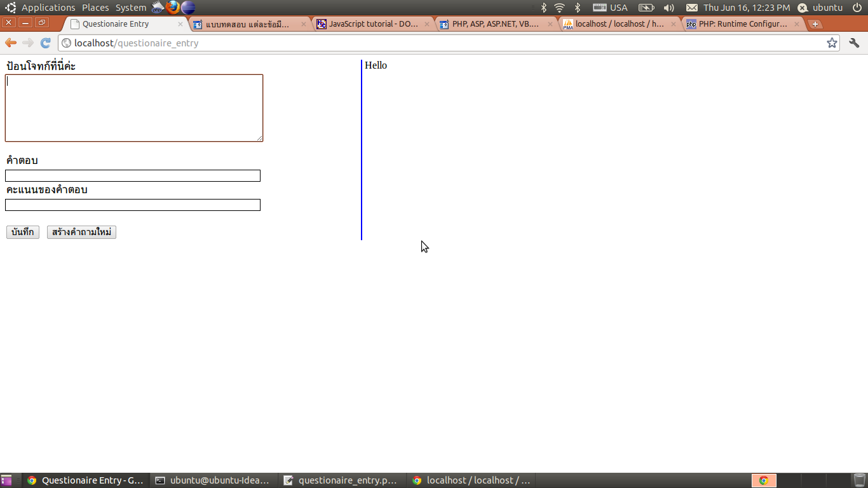The height and width of the screenshot is (488, 868).
Task: Open Chrome's wrench settings menu
Action: 854,43
